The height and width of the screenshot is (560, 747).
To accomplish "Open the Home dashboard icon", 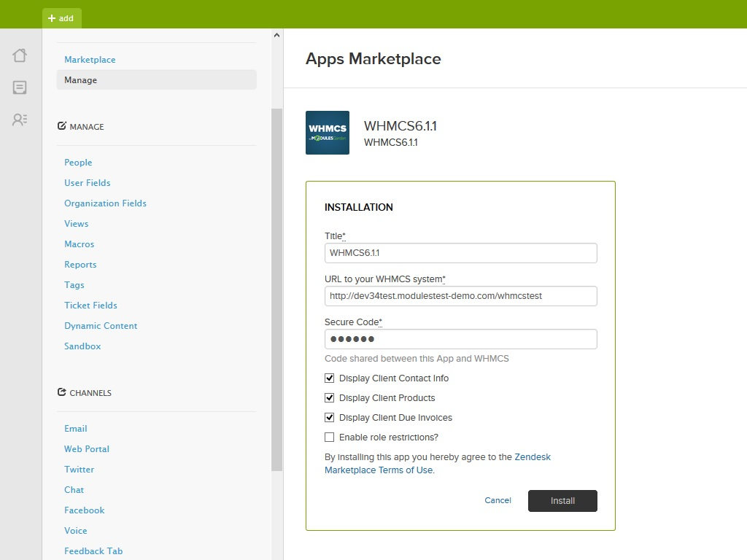I will 20,55.
